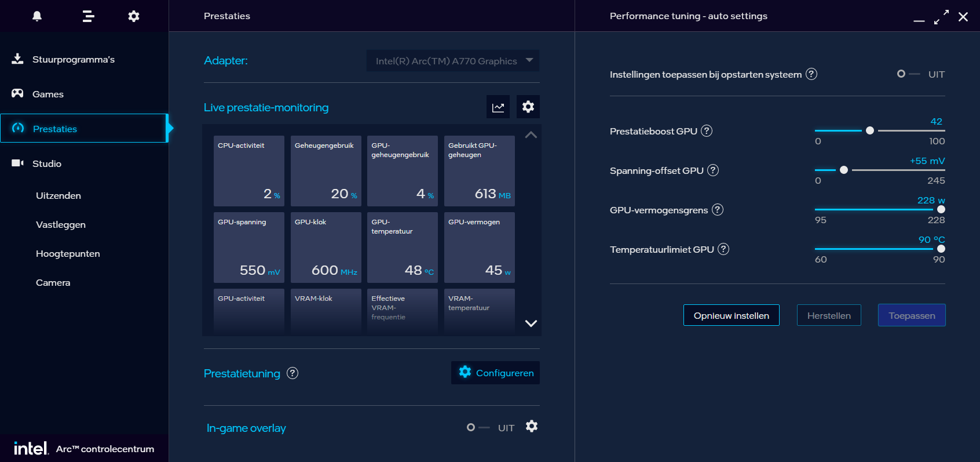Image resolution: width=980 pixels, height=462 pixels.
Task: Click the Prestatieboost value 42
Action: tap(936, 122)
